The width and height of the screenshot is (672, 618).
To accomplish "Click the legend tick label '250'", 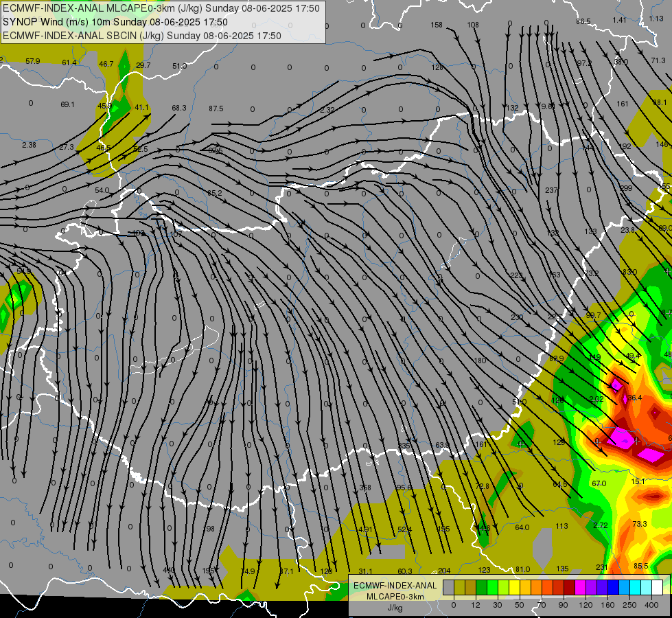I will [629, 605].
